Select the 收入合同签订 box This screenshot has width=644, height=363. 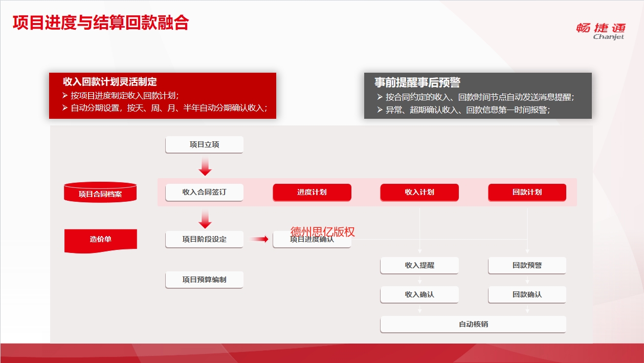point(204,193)
